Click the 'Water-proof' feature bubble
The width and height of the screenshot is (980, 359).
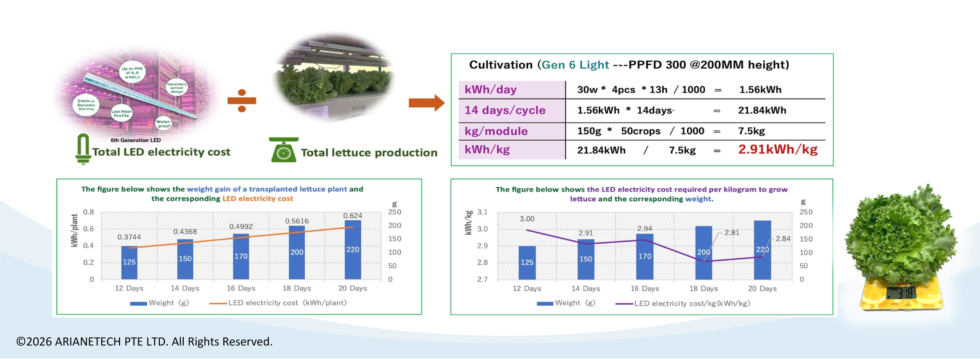tap(164, 124)
